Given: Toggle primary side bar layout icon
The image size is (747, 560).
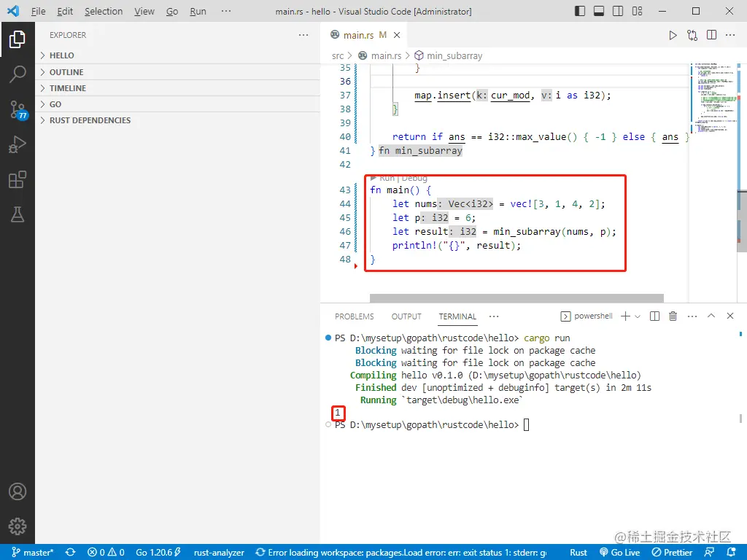Looking at the screenshot, I should pos(580,11).
